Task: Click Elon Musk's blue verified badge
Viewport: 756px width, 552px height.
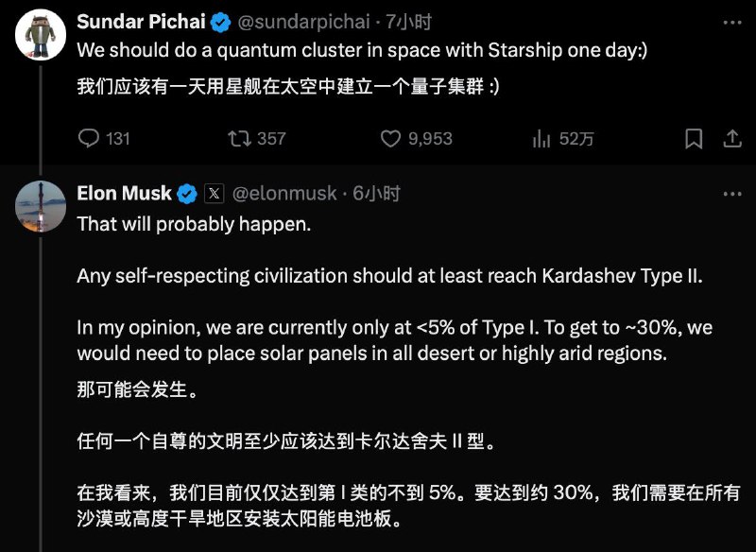Action: tap(187, 194)
